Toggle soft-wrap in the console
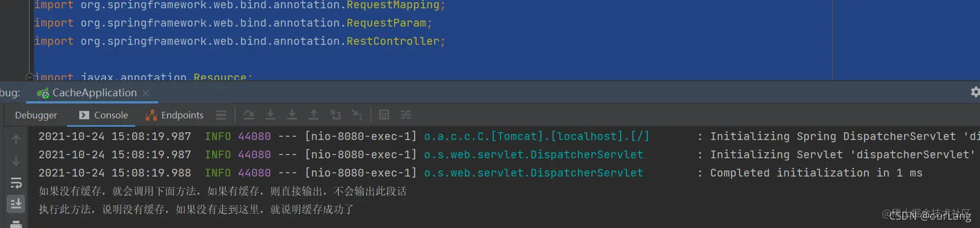Screen dimensions: 980x228 click(x=16, y=183)
